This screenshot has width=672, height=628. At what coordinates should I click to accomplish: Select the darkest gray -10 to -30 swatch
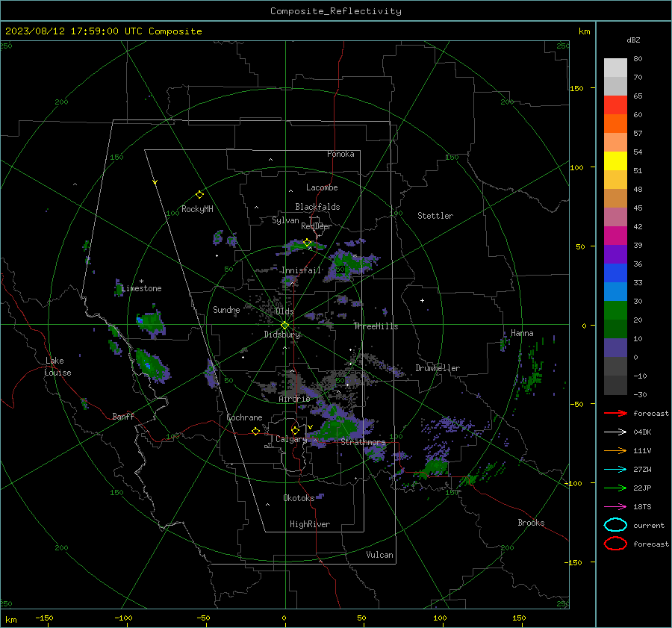pyautogui.click(x=615, y=385)
